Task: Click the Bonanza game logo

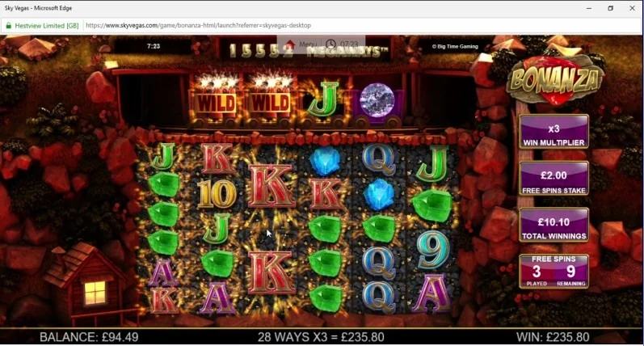Action: coord(555,79)
